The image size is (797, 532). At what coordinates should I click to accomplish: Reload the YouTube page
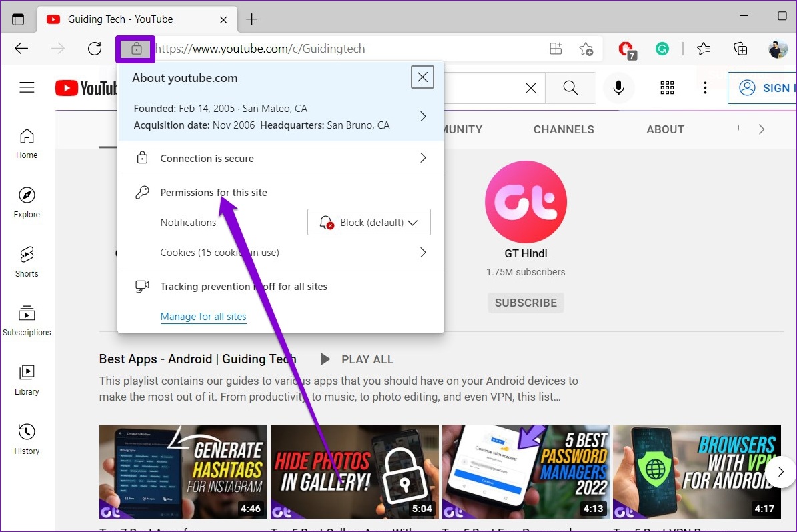(95, 49)
